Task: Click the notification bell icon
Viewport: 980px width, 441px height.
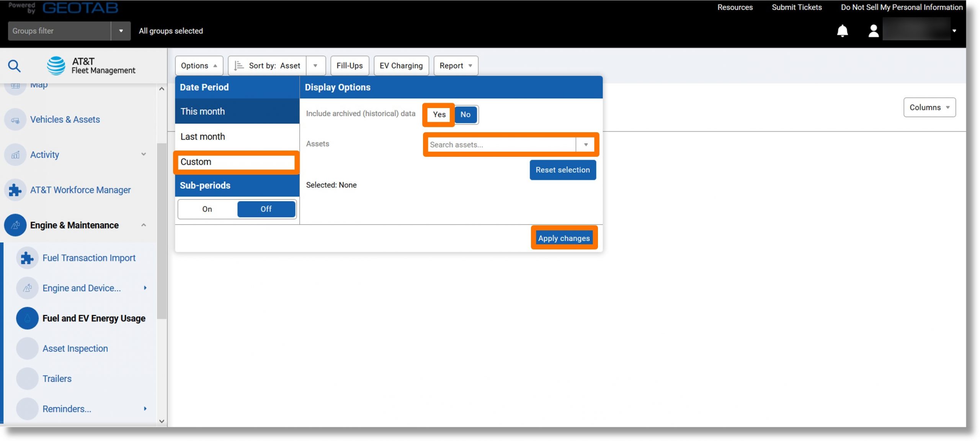Action: 843,30
